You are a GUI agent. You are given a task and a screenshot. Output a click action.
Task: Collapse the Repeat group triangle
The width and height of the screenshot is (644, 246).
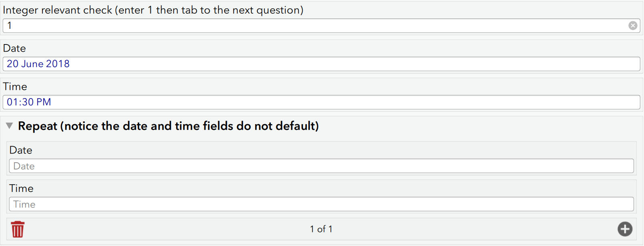[x=10, y=126]
